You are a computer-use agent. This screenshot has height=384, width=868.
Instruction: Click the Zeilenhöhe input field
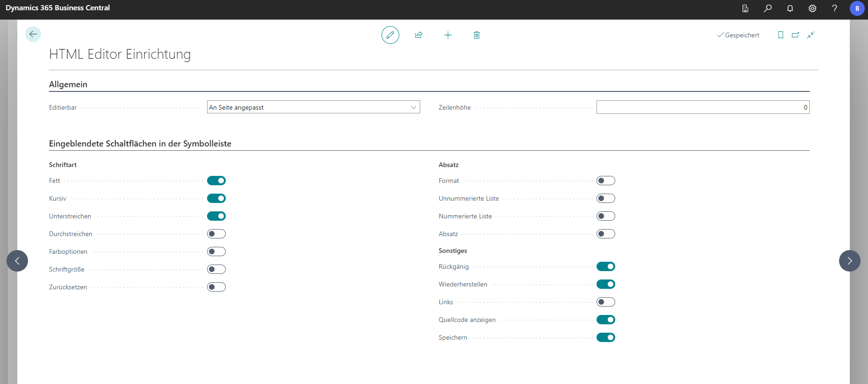coord(702,107)
